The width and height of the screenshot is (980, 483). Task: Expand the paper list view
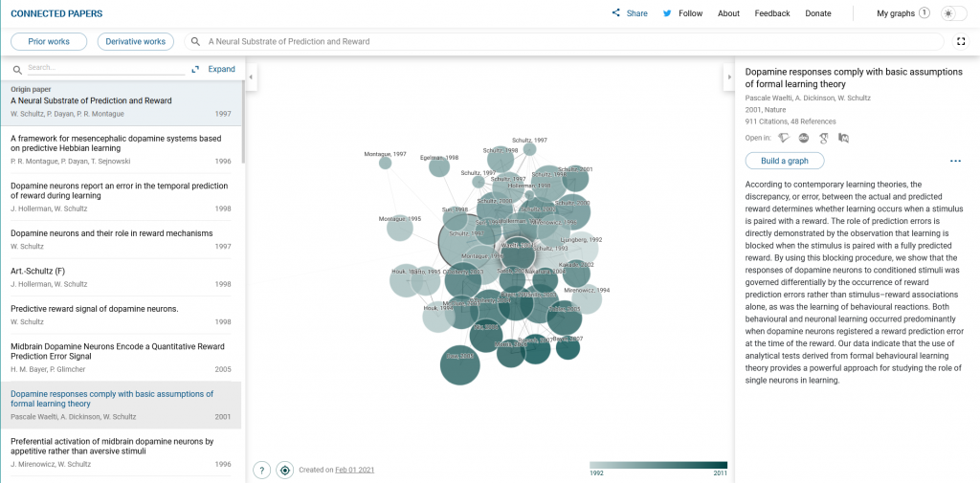pyautogui.click(x=214, y=69)
